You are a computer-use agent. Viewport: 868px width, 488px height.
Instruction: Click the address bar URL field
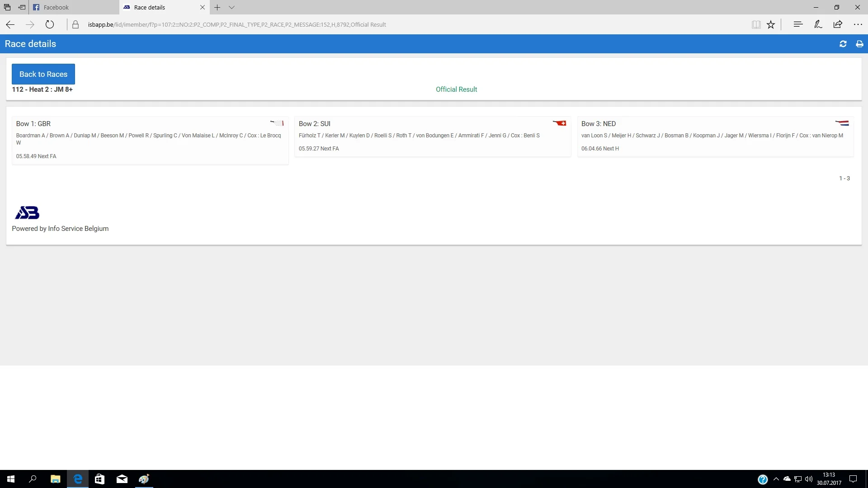point(237,24)
